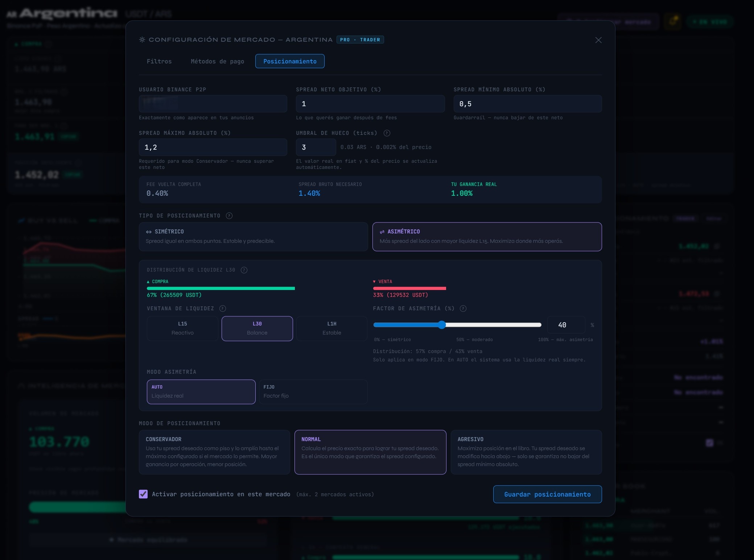Click help icon next to Umbral de hueco
This screenshot has width=754, height=560.
(x=387, y=133)
